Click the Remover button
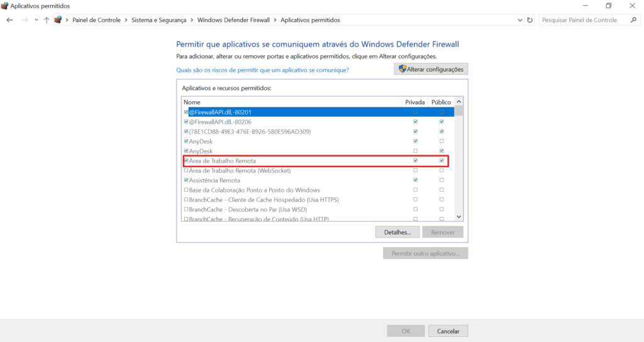 click(x=443, y=232)
